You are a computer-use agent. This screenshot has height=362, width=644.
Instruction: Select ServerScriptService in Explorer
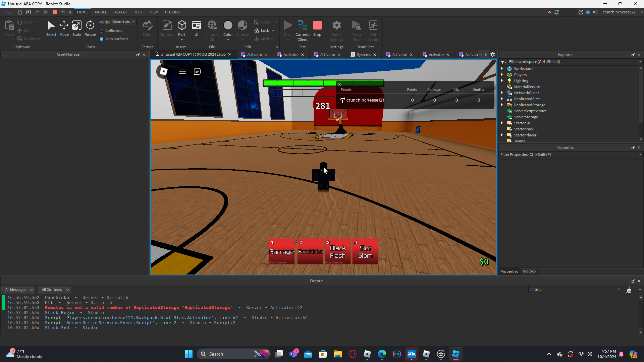pos(530,111)
